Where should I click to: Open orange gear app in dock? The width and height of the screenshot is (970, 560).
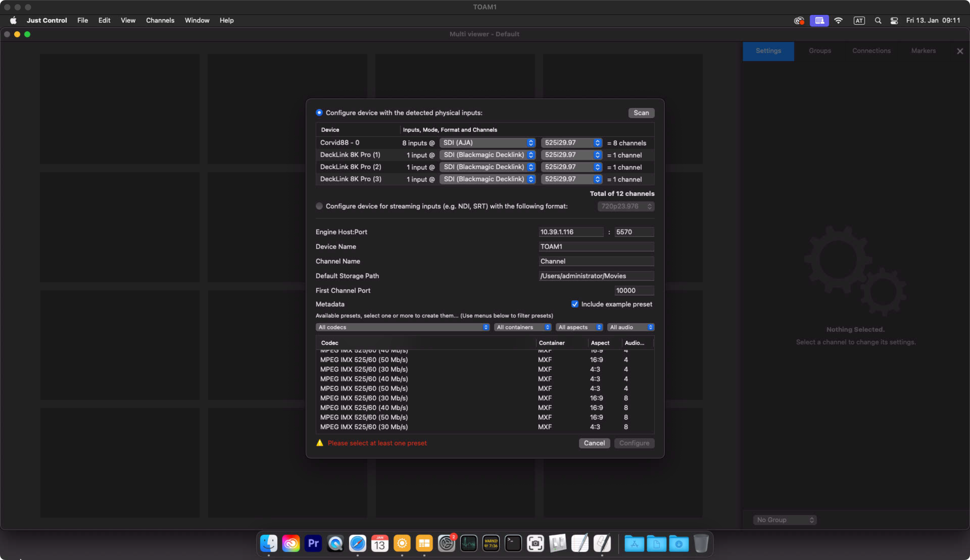pyautogui.click(x=402, y=543)
